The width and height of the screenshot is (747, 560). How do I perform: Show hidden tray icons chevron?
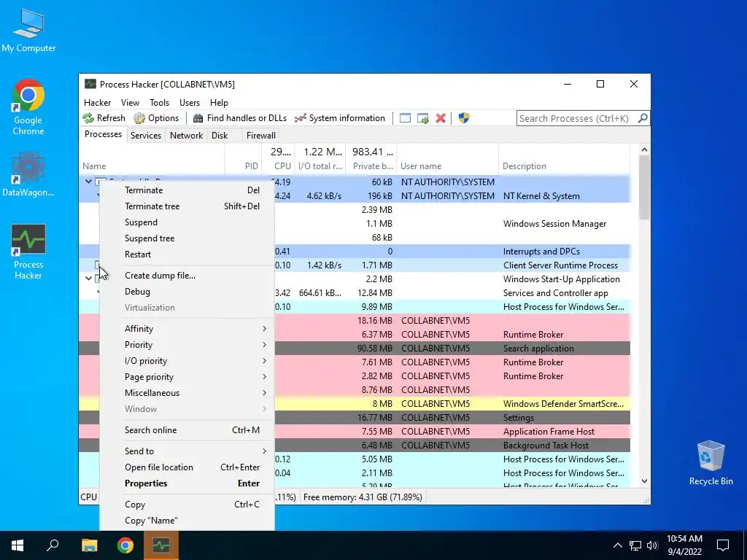click(617, 545)
